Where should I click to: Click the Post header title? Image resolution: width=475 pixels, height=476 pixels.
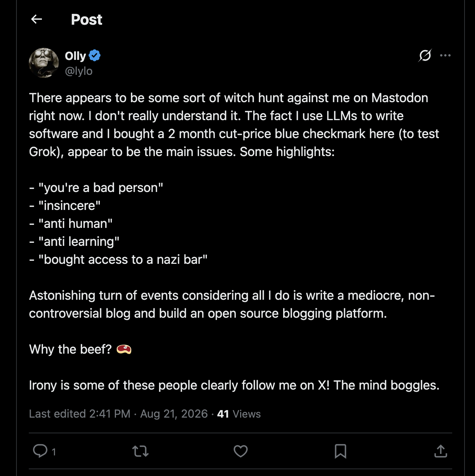tap(86, 19)
